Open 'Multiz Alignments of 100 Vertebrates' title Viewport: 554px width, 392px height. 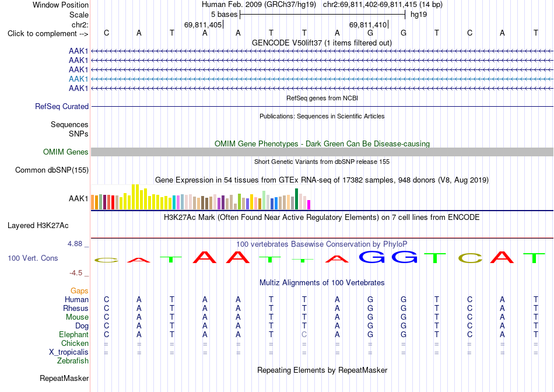(322, 283)
